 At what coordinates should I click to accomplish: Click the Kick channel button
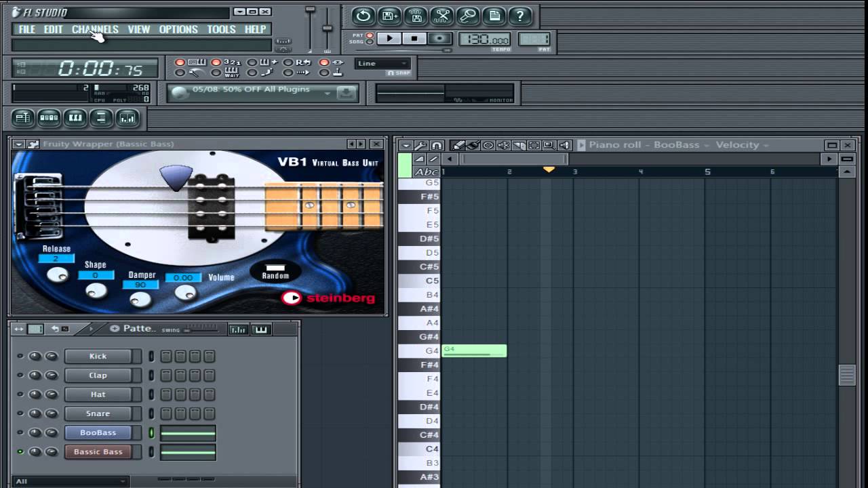coord(98,356)
